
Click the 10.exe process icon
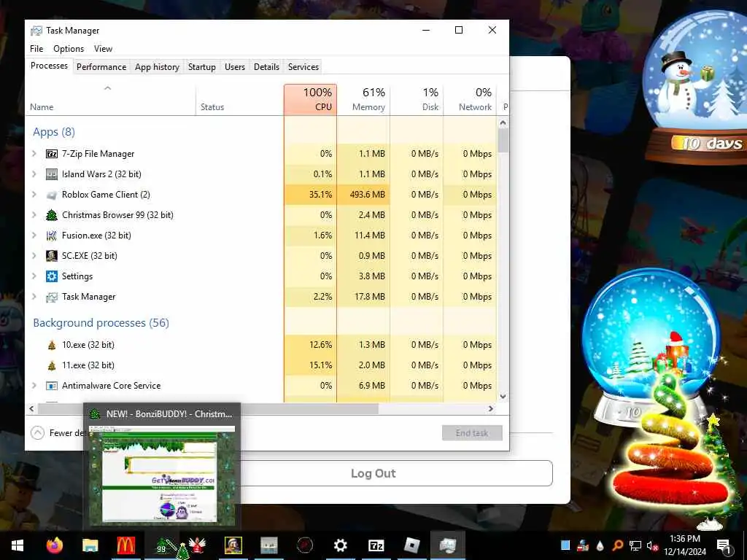point(52,345)
